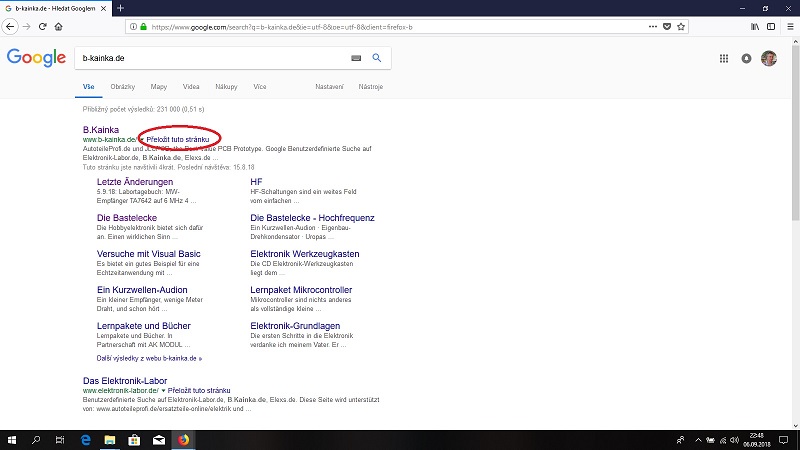Open the on-screen keyboard in search box
Image resolution: width=800 pixels, height=450 pixels.
click(x=356, y=58)
